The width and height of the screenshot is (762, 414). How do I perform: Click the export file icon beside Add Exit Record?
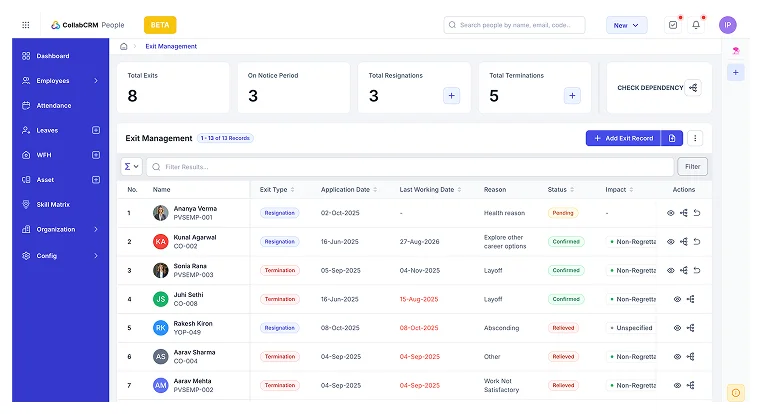click(673, 138)
